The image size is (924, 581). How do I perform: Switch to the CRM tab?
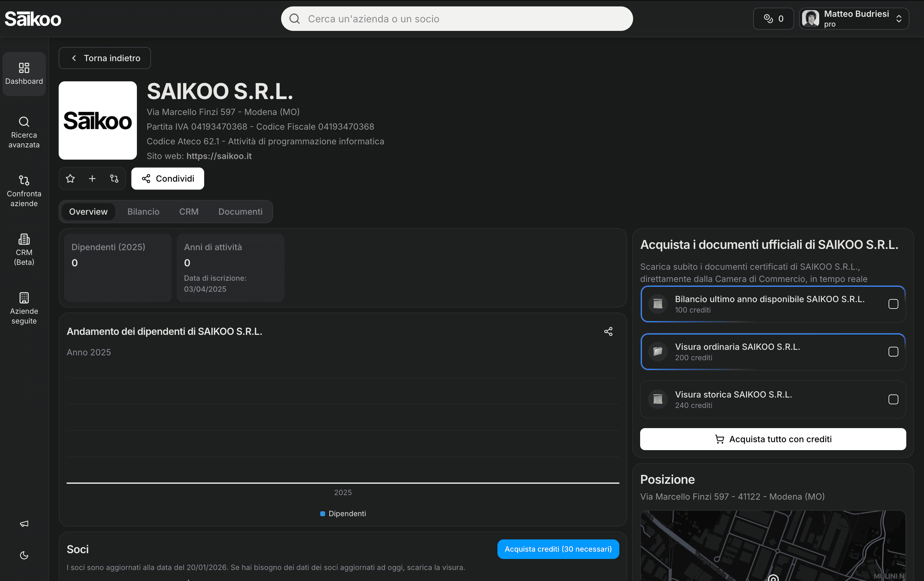[189, 212]
